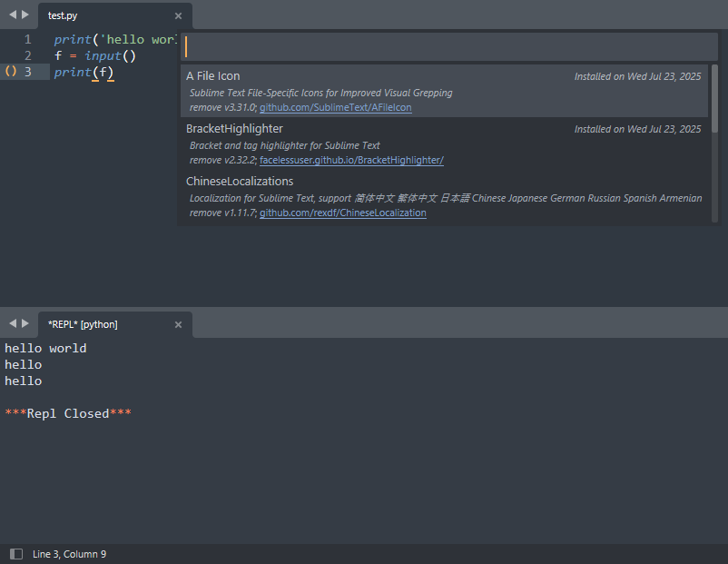Click line number 2 in the gutter
This screenshot has width=728, height=564.
click(27, 54)
